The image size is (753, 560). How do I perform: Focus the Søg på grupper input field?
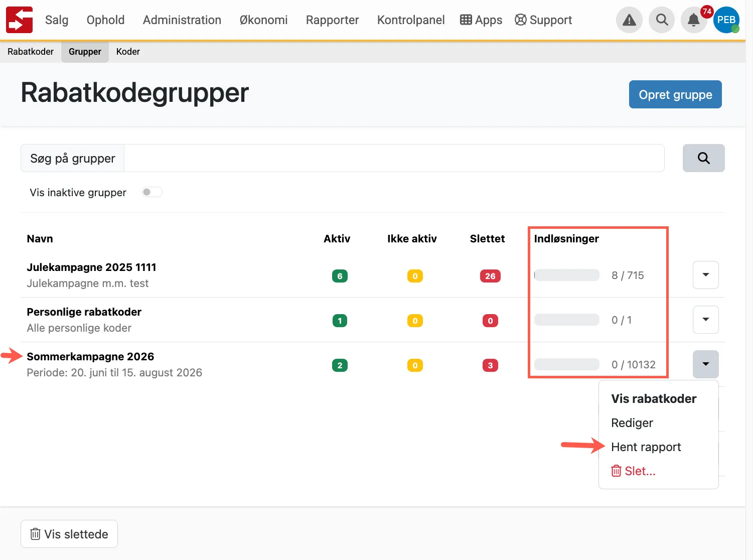[x=394, y=158]
